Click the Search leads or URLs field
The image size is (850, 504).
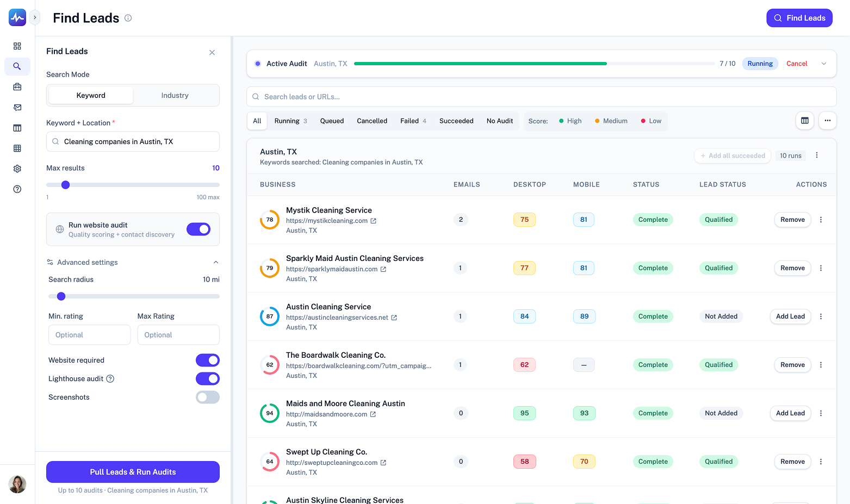pyautogui.click(x=542, y=97)
